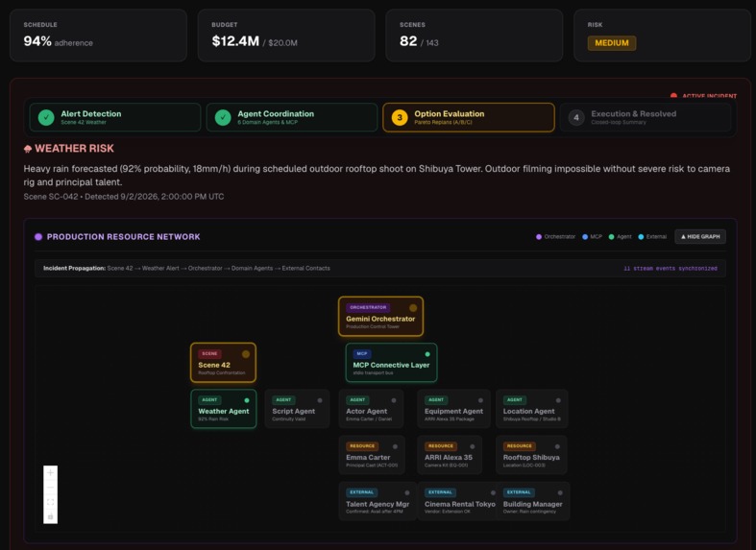Click the MCP Connective Layer green status dot
This screenshot has height=550, width=756.
pos(427,354)
